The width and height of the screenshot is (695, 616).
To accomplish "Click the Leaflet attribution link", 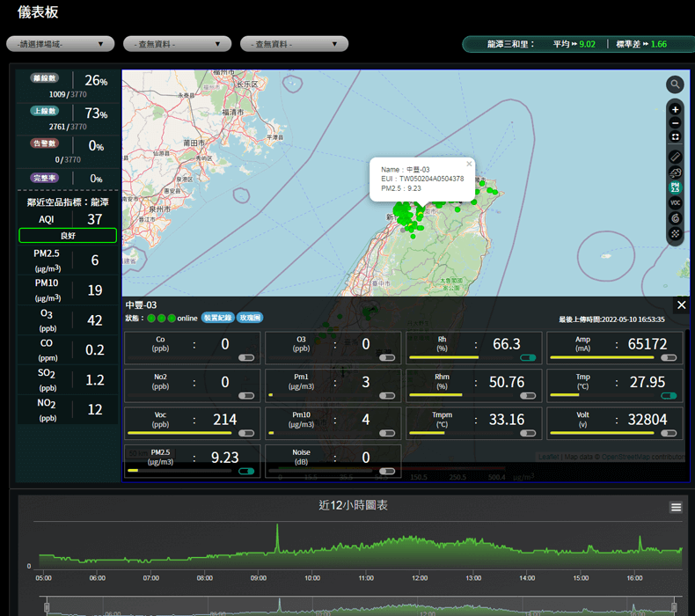I will coord(549,457).
